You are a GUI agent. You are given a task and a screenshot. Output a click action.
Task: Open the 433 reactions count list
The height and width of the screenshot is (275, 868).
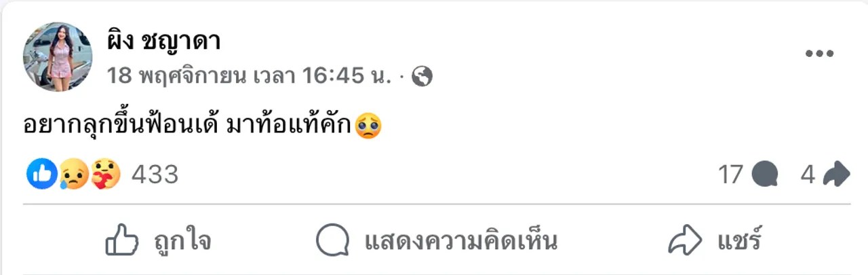[155, 175]
